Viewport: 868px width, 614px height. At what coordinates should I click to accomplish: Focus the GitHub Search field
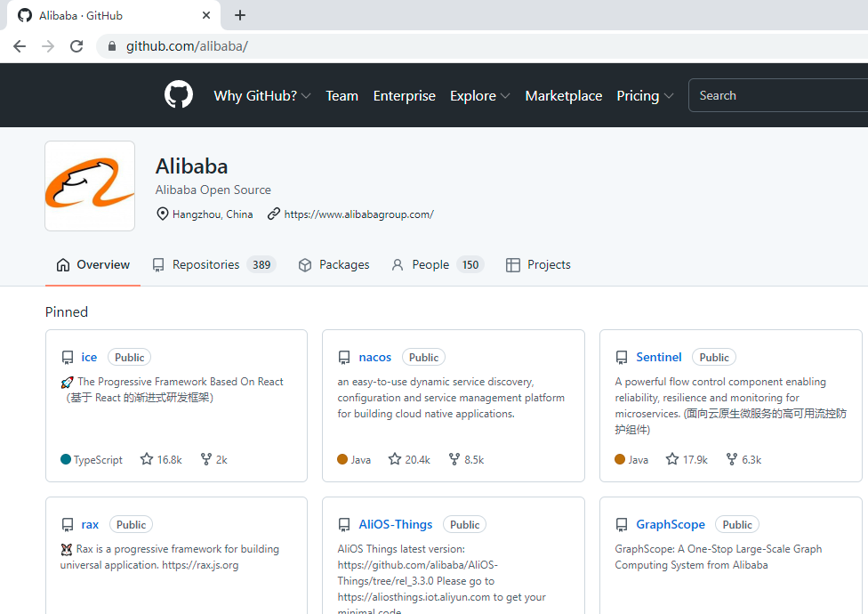pyautogui.click(x=778, y=95)
